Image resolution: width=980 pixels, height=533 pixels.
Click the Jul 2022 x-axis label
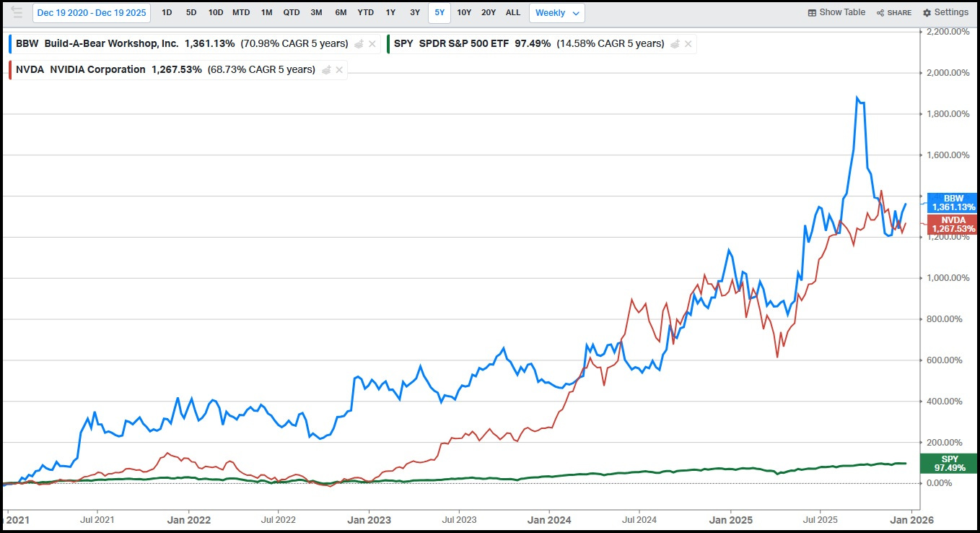(x=278, y=519)
